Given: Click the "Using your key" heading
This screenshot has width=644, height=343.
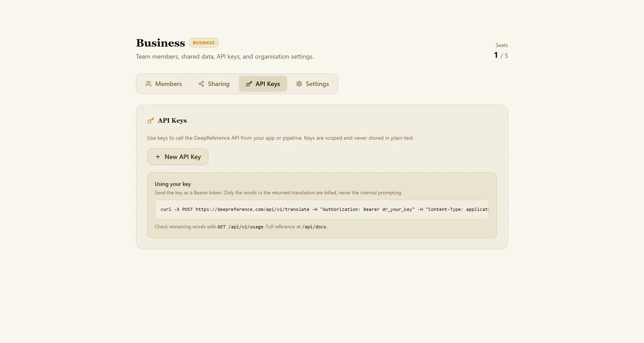Looking at the screenshot, I should coord(173,184).
